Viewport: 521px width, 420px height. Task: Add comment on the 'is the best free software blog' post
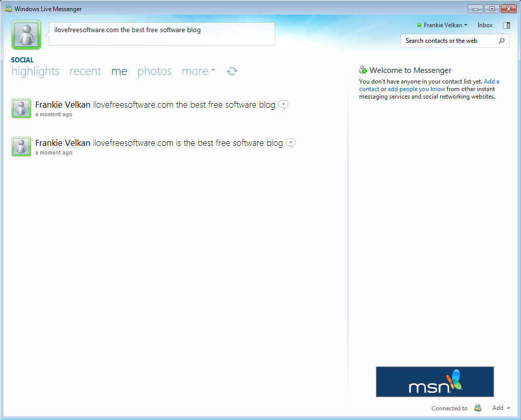[291, 143]
